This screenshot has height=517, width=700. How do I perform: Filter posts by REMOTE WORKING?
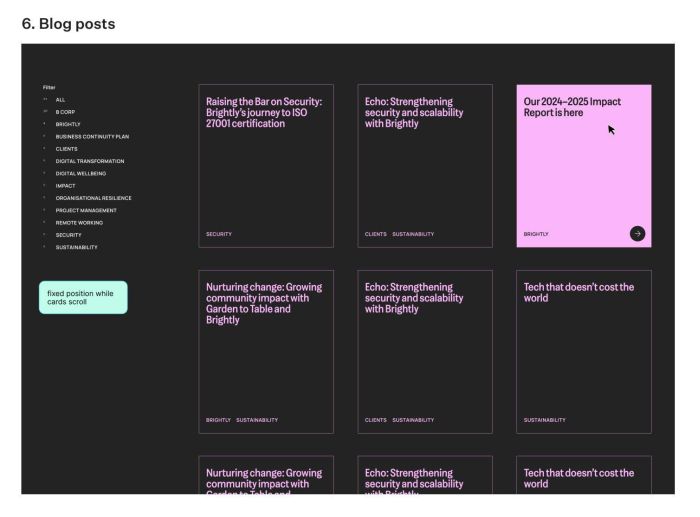point(79,223)
